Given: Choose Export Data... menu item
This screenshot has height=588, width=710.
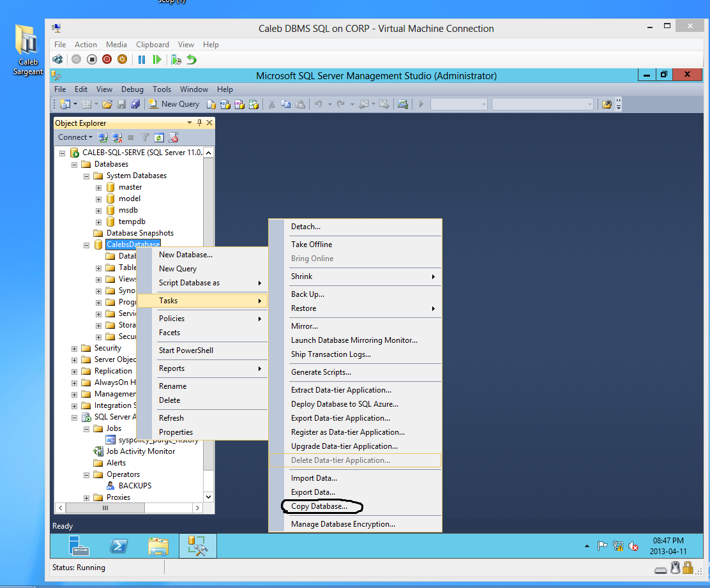Looking at the screenshot, I should 356,492.
